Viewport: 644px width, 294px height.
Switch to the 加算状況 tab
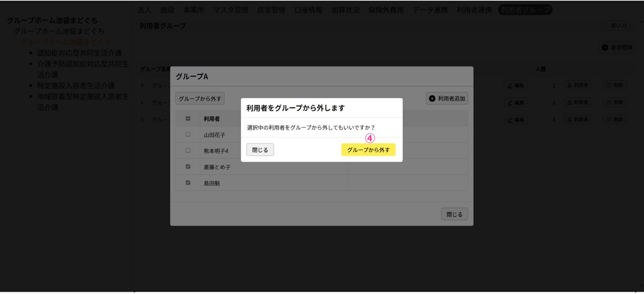[x=345, y=10]
